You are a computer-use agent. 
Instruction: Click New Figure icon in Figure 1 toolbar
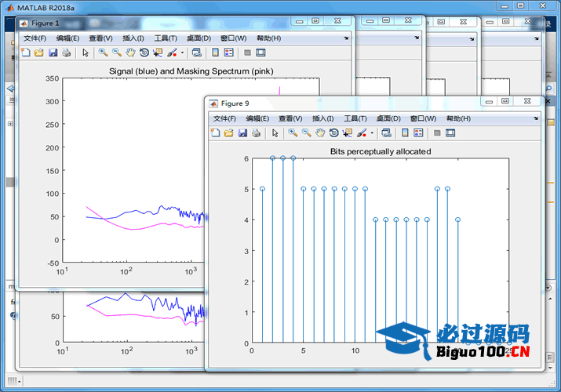(26, 53)
